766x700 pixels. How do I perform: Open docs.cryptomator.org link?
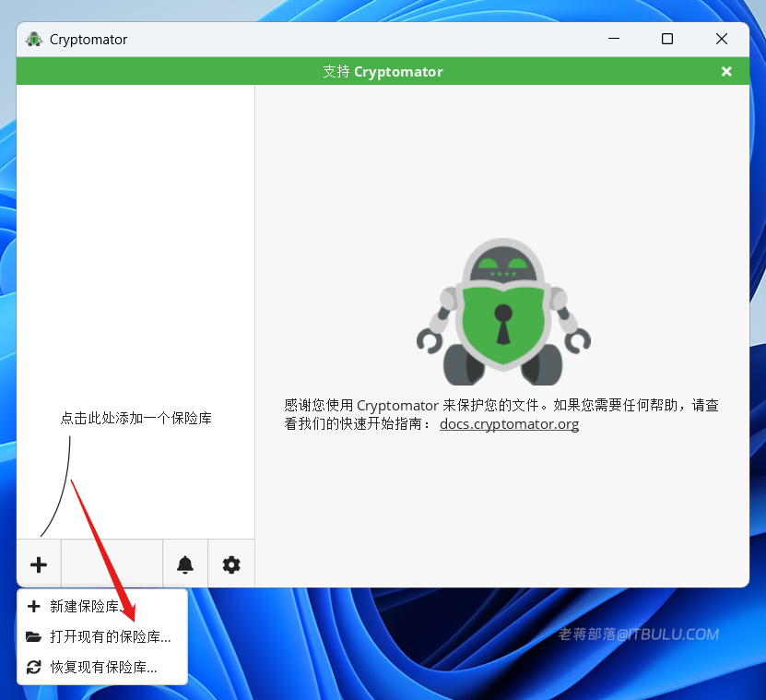coord(509,424)
